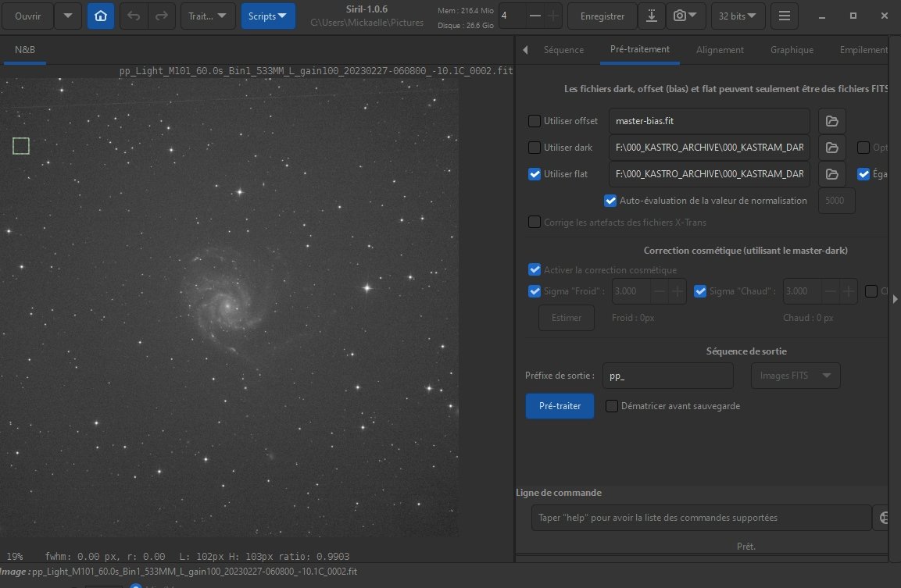Viewport: 901px width, 588px height.
Task: Browse for master offset file
Action: click(831, 121)
